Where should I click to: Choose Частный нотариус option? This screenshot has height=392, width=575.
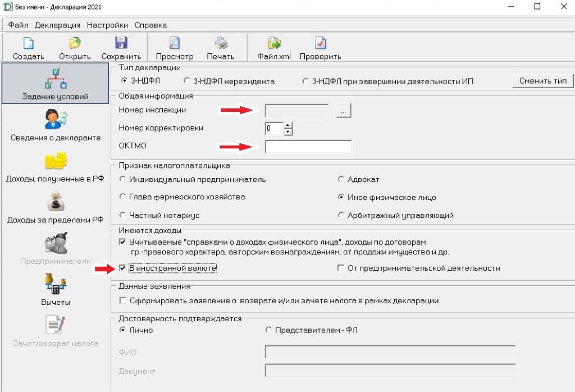point(122,215)
